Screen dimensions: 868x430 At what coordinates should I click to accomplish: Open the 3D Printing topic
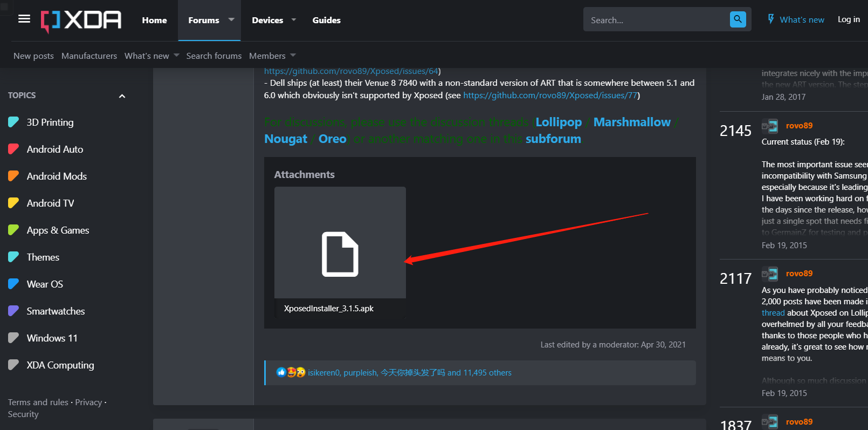(50, 122)
